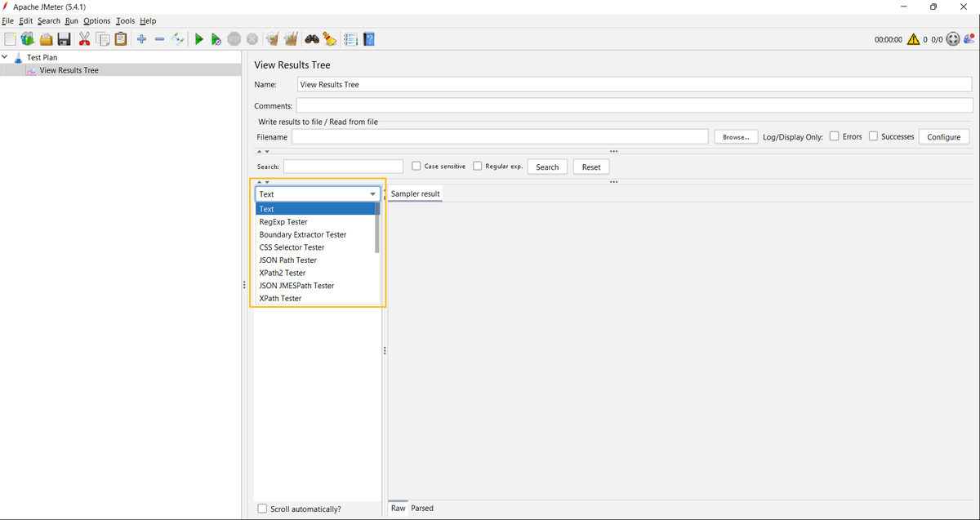
Task: Switch to the Parsed tab
Action: click(422, 508)
